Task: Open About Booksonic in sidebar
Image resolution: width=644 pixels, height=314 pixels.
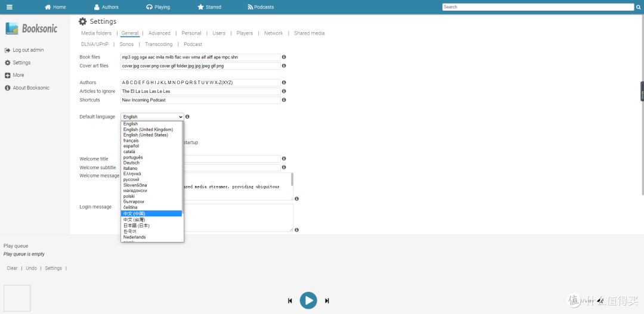Action: (31, 88)
